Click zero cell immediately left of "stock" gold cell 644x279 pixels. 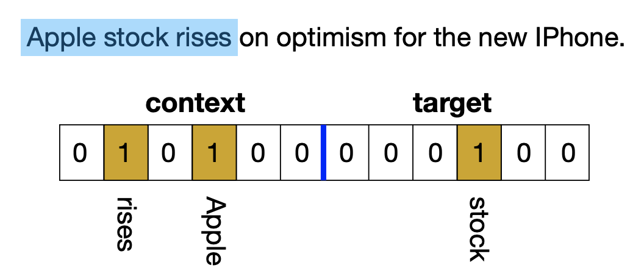coord(434,153)
